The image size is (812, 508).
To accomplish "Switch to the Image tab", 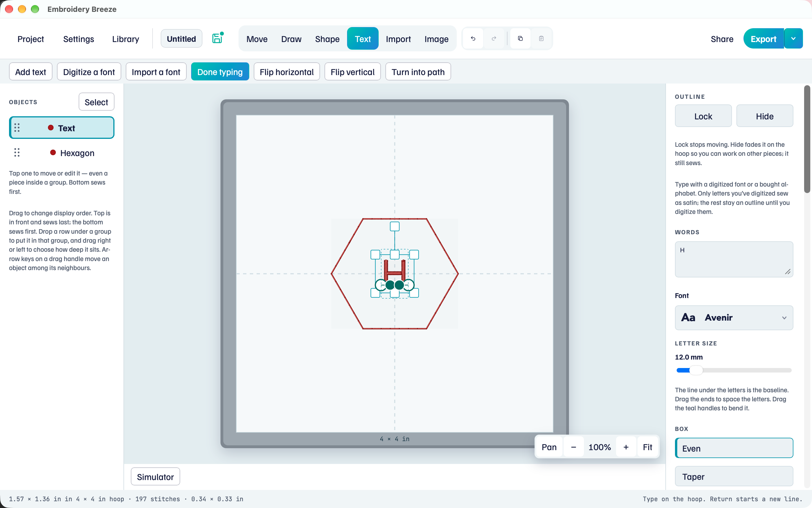I will pos(436,39).
